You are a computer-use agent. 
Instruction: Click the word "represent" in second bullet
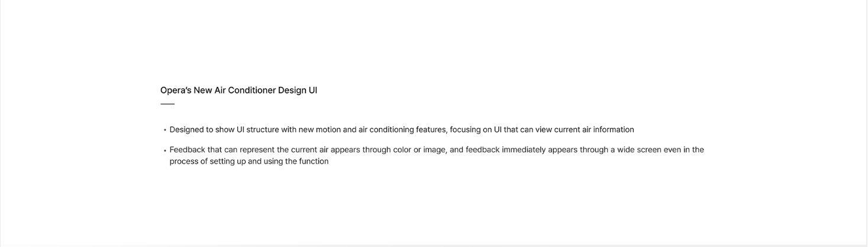click(x=257, y=150)
